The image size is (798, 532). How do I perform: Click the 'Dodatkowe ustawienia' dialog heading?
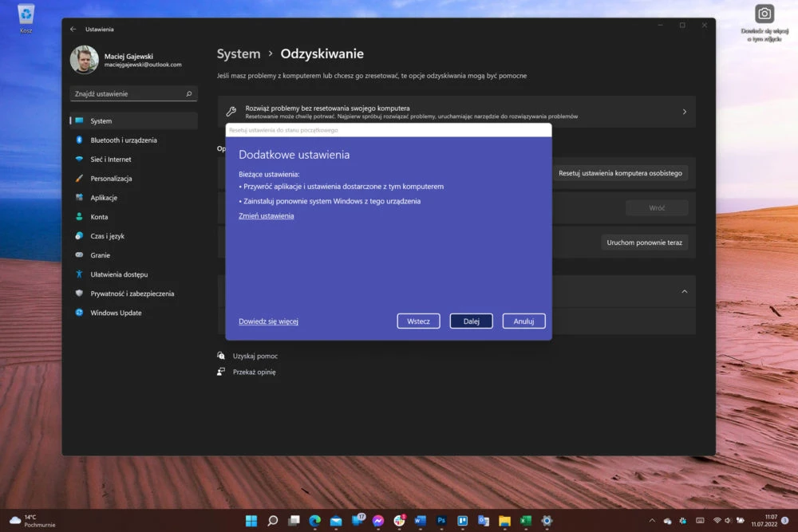pos(294,155)
